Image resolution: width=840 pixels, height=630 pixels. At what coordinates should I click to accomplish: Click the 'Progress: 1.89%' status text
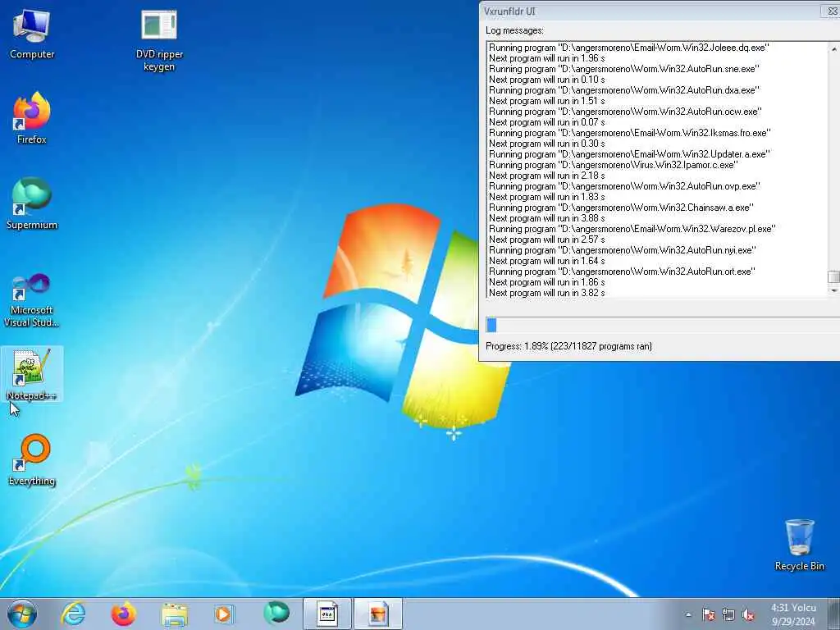(569, 346)
